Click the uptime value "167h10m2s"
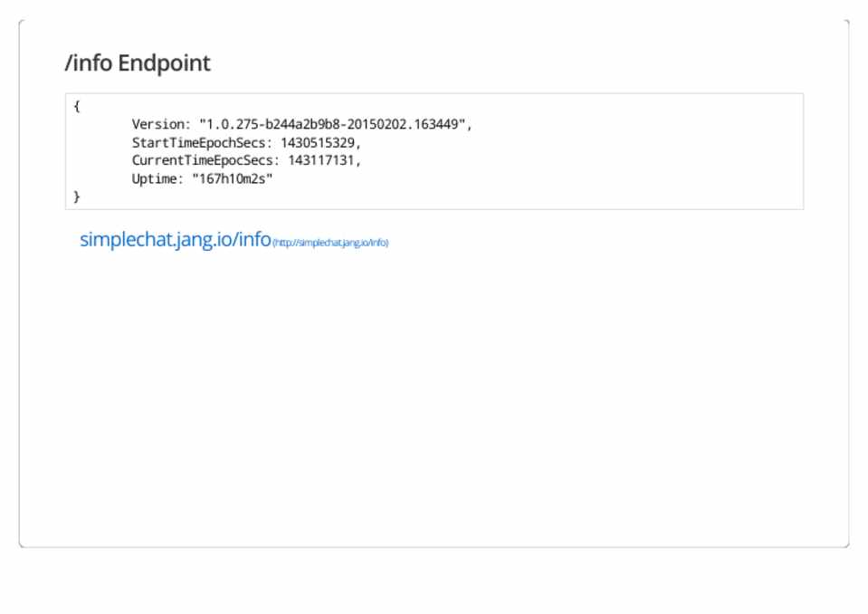The width and height of the screenshot is (868, 614). (x=232, y=178)
